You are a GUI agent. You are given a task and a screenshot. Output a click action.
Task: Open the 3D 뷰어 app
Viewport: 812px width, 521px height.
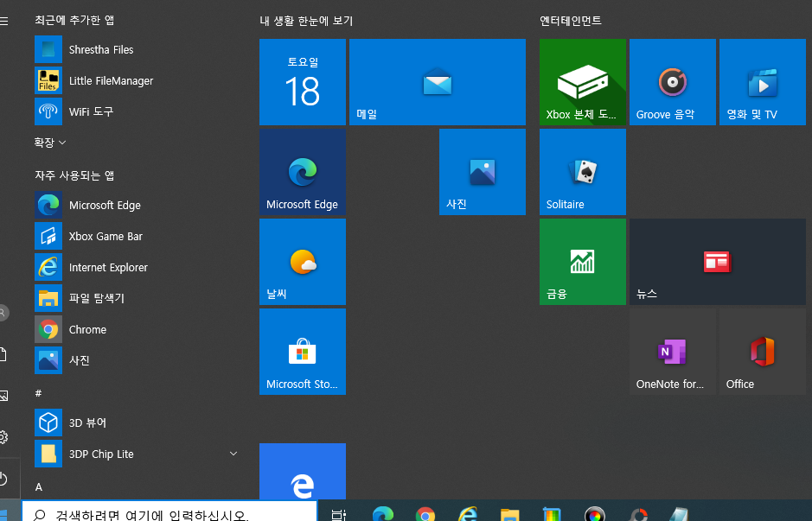click(137, 423)
